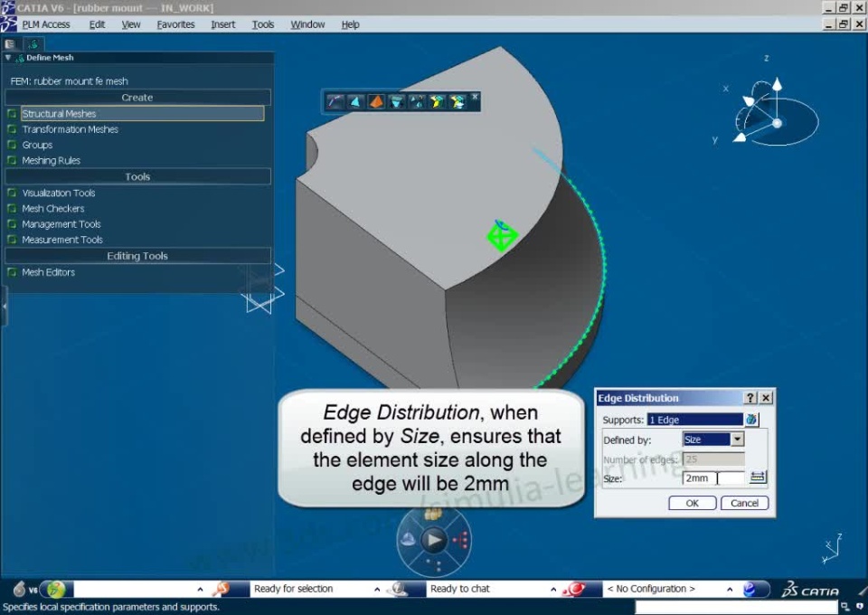The width and height of the screenshot is (868, 615).
Task: Click the Structural Meshes entry
Action: [x=142, y=113]
